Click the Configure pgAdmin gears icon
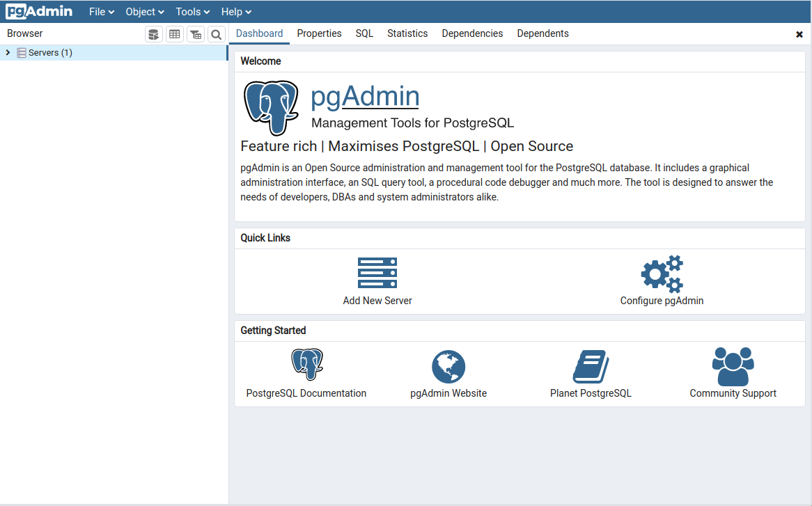Screen dimensions: 812x506 662,274
